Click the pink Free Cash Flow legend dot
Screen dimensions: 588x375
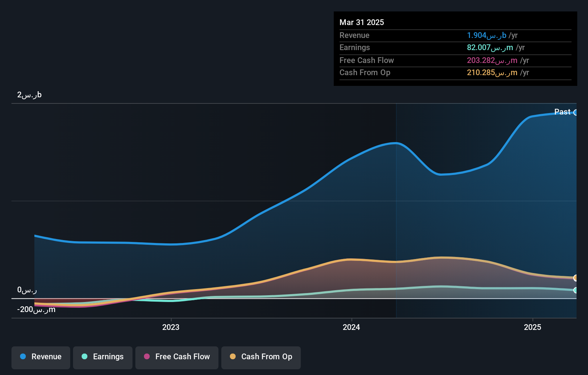click(147, 356)
